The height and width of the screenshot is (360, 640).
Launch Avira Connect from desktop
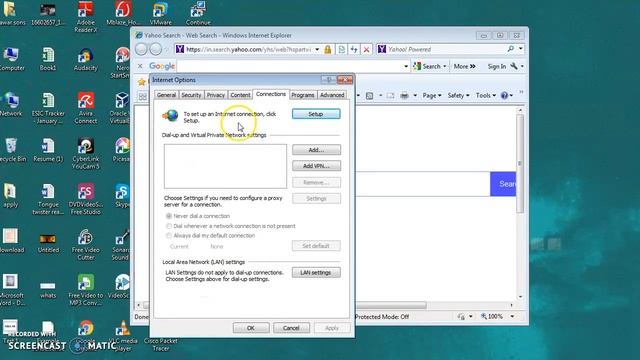[x=86, y=108]
